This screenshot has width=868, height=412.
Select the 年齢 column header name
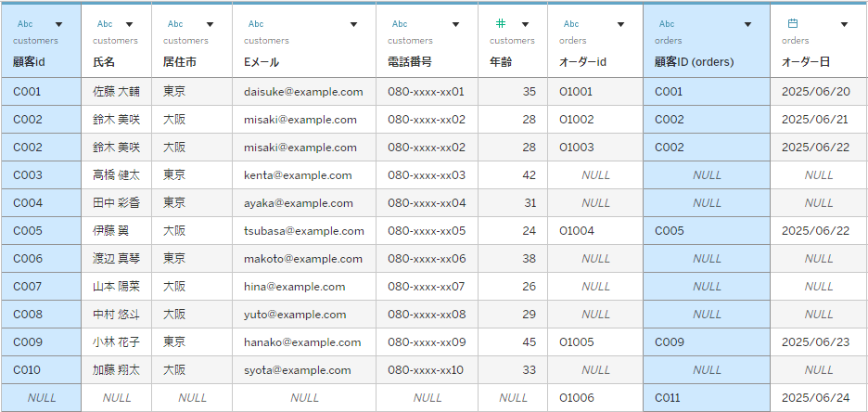(501, 62)
